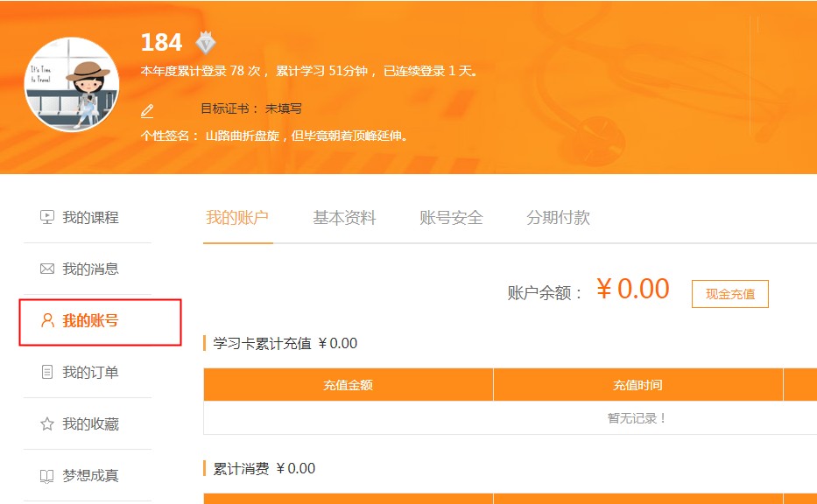The height and width of the screenshot is (504, 817).
Task: Click the envelope icon for My Messages
Action: click(47, 269)
